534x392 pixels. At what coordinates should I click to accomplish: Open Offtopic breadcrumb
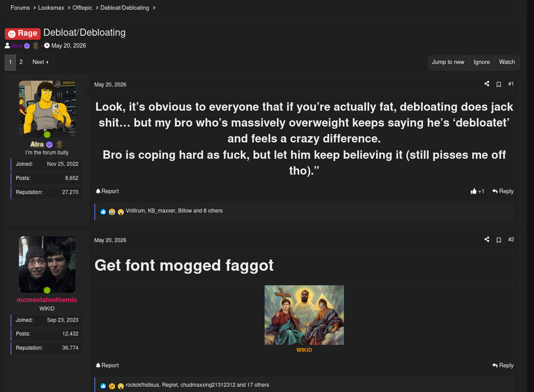click(x=82, y=8)
